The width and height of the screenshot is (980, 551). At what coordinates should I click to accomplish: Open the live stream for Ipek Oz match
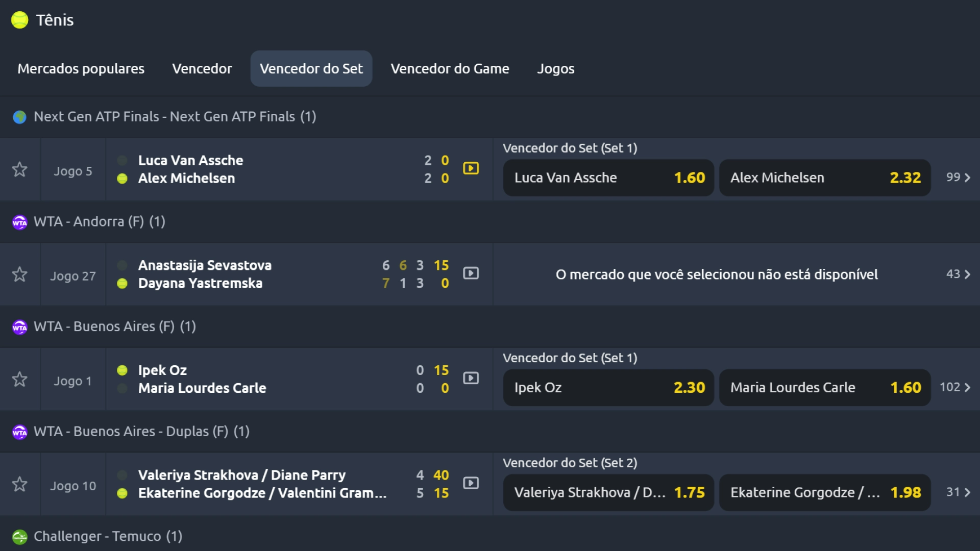pyautogui.click(x=471, y=379)
